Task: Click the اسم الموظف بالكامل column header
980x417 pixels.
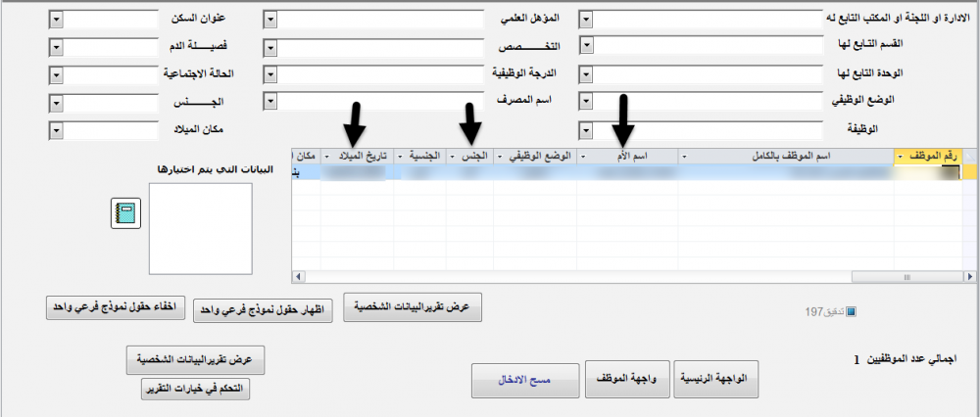Action: [786, 156]
